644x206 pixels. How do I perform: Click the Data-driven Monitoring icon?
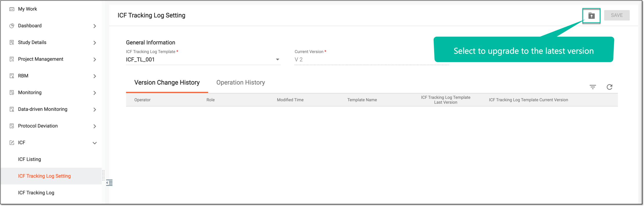[12, 109]
